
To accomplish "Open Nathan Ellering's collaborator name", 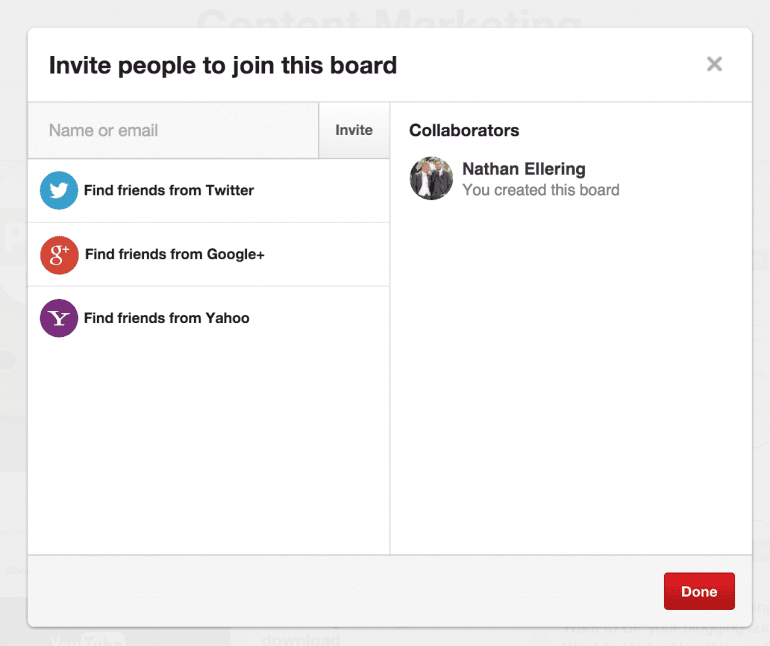I will coord(523,169).
